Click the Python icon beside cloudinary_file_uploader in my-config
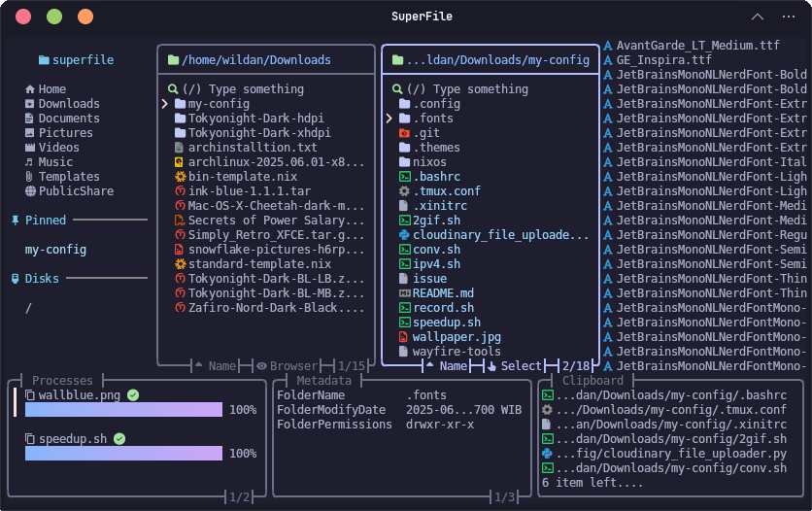The height and width of the screenshot is (511, 812). (x=404, y=235)
